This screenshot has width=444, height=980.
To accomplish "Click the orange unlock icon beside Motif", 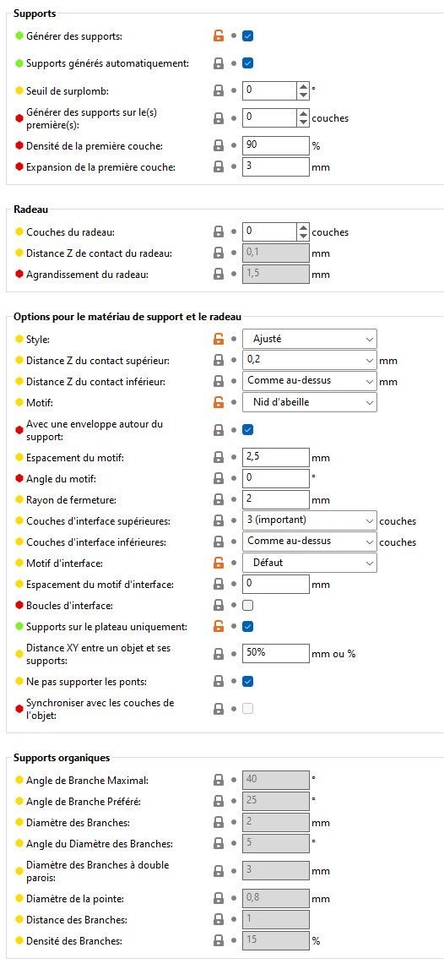I will tap(219, 402).
